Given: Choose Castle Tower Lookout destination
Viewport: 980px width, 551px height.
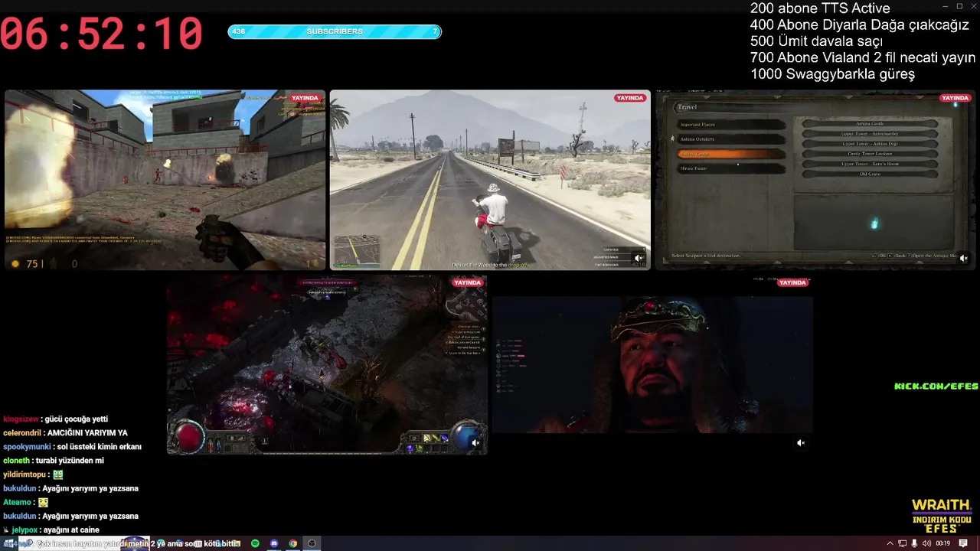Looking at the screenshot, I should 870,154.
